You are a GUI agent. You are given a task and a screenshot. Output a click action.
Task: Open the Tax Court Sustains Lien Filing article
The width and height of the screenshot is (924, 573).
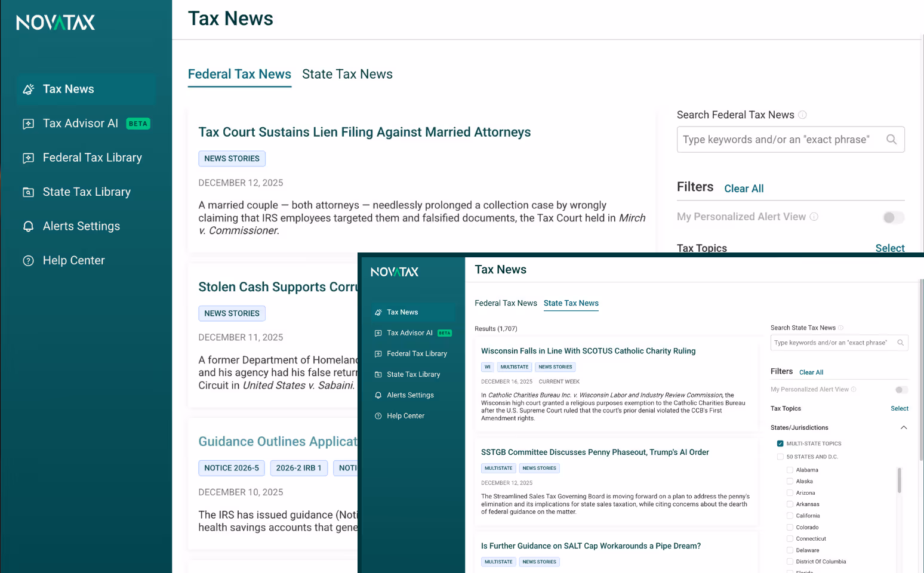(364, 133)
